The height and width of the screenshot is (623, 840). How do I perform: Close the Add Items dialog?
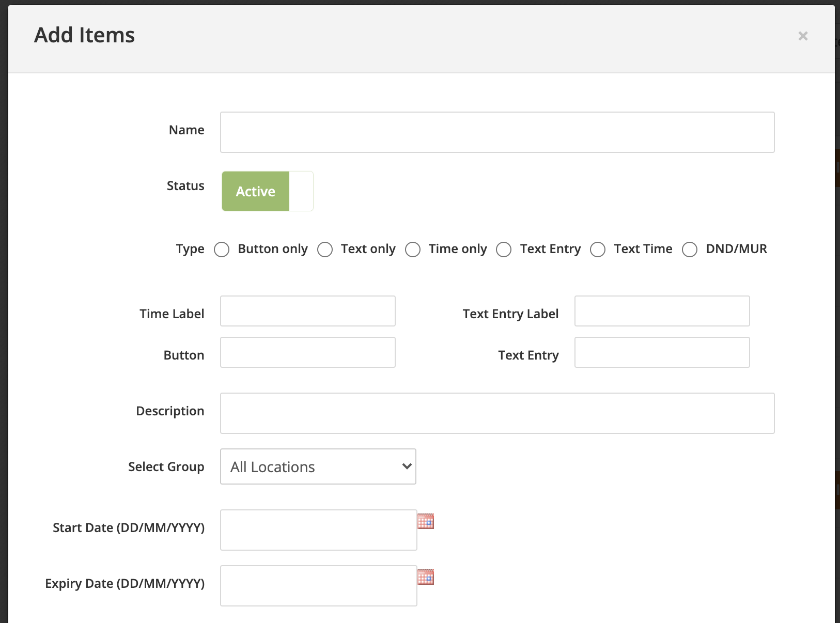803,36
